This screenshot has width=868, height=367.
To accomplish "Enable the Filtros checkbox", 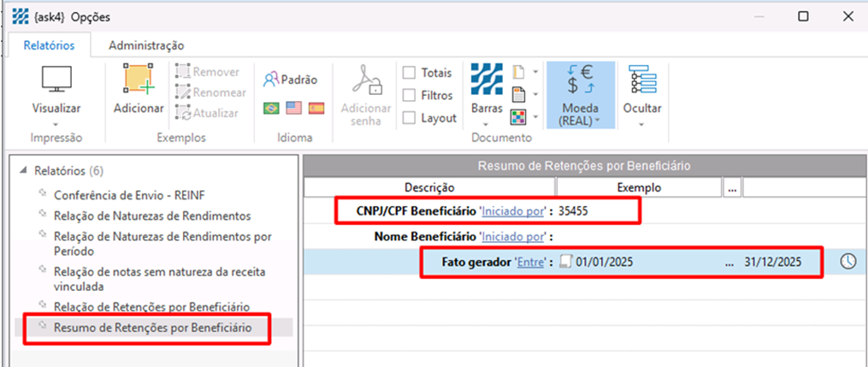I will click(410, 95).
